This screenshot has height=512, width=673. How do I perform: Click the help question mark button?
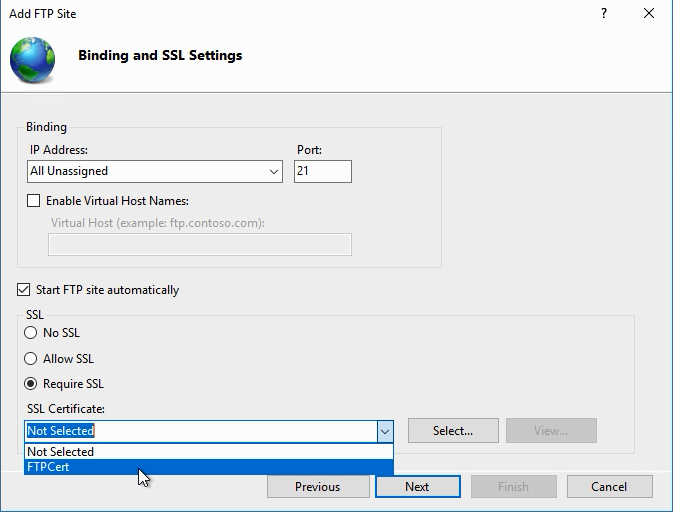pos(604,14)
